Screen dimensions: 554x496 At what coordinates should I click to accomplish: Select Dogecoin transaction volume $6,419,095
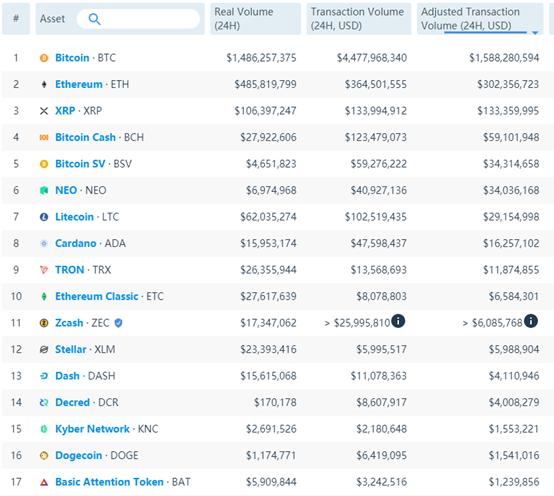coord(382,455)
